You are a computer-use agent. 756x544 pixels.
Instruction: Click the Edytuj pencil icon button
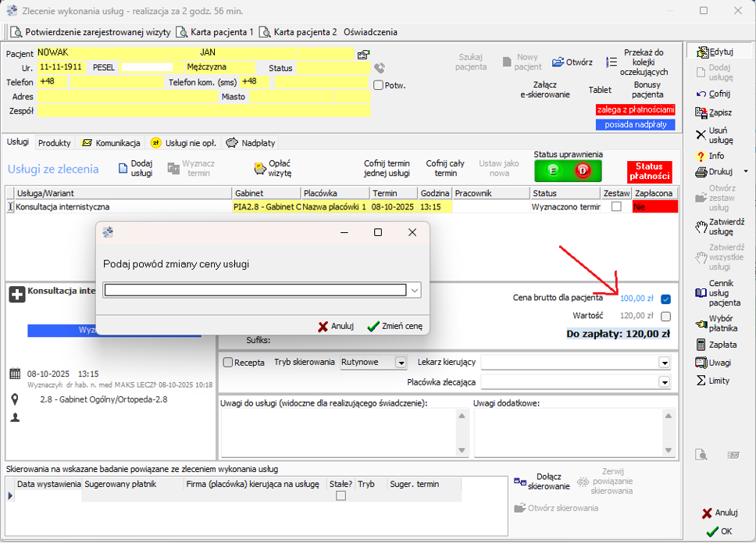coord(701,52)
